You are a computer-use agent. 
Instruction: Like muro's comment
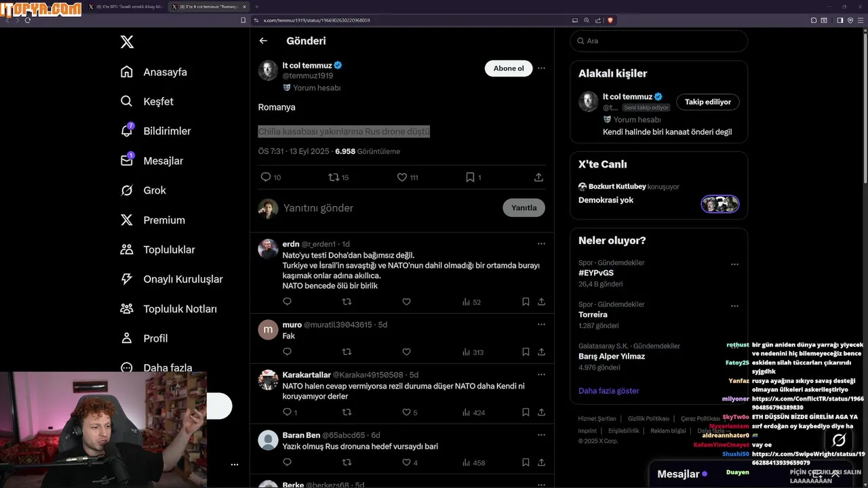click(406, 352)
